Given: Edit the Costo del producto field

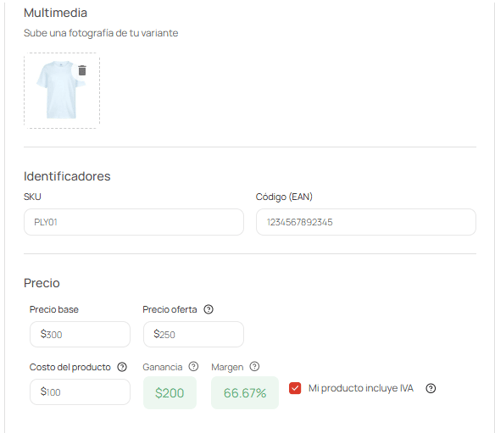Looking at the screenshot, I should pos(80,392).
